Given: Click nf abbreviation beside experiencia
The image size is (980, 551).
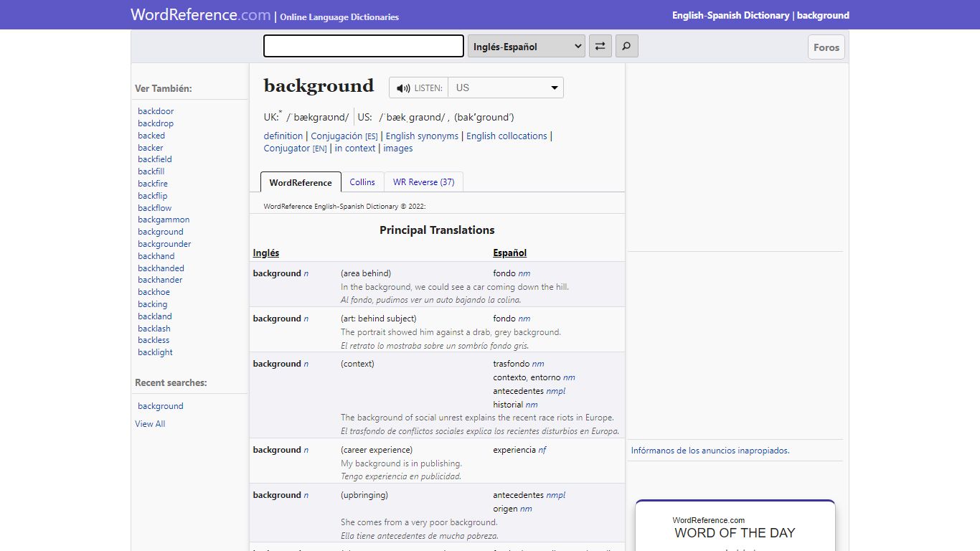Looking at the screenshot, I should (x=542, y=450).
